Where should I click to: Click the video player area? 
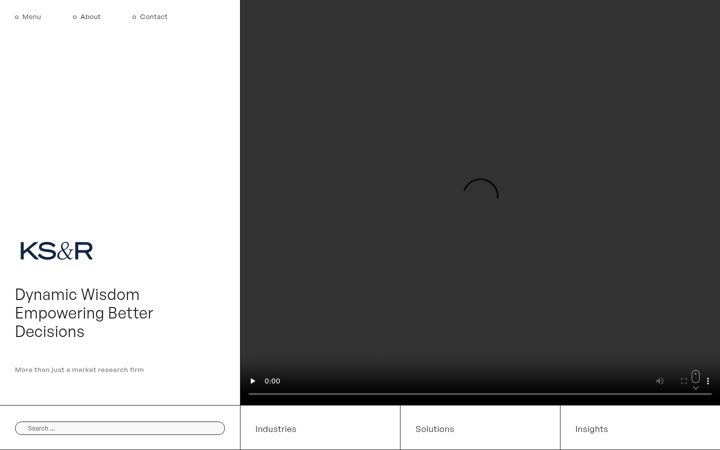(x=480, y=202)
